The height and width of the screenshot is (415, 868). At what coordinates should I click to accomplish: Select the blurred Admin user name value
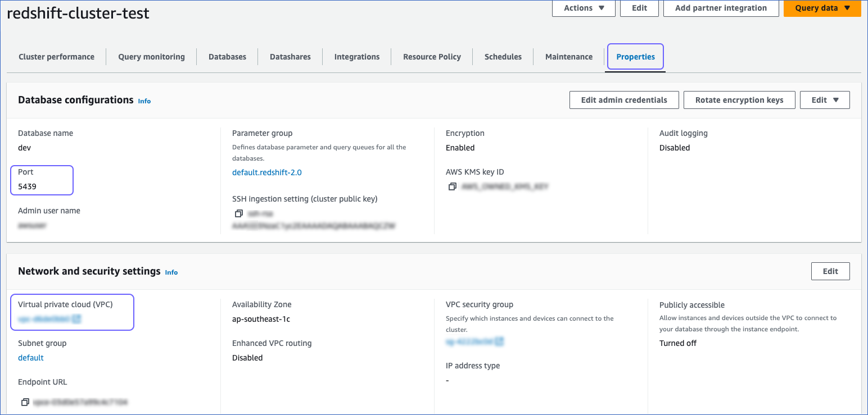32,225
